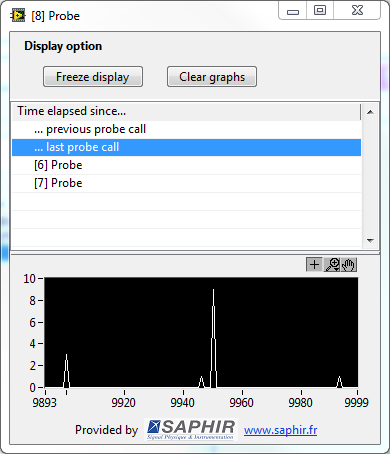
Task: Click the LabVIEW probe window icon
Action: point(18,16)
